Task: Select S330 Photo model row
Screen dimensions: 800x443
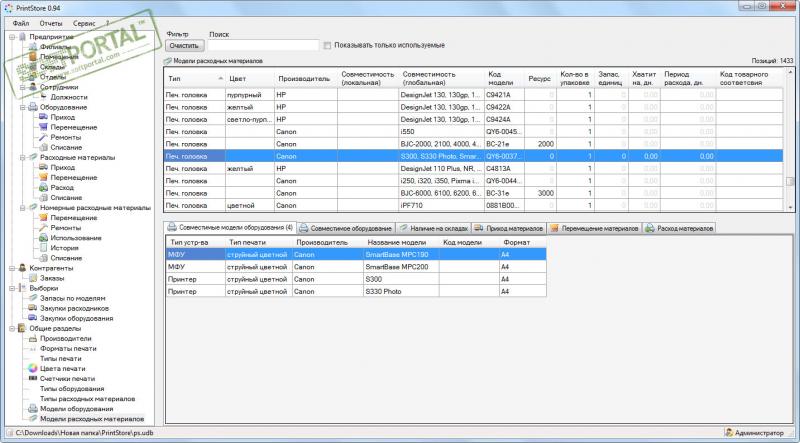Action: 357,291
